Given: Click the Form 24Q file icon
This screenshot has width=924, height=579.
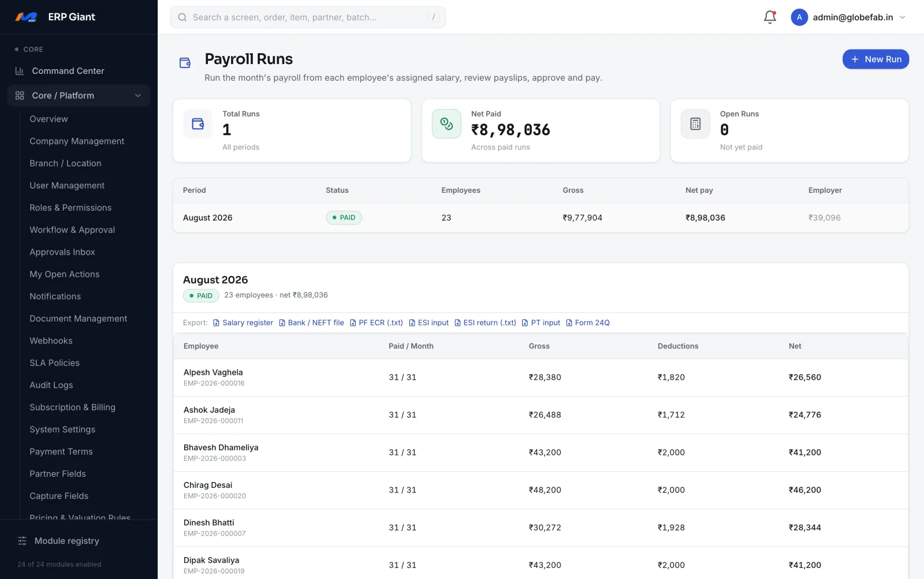Looking at the screenshot, I should click(x=569, y=323).
